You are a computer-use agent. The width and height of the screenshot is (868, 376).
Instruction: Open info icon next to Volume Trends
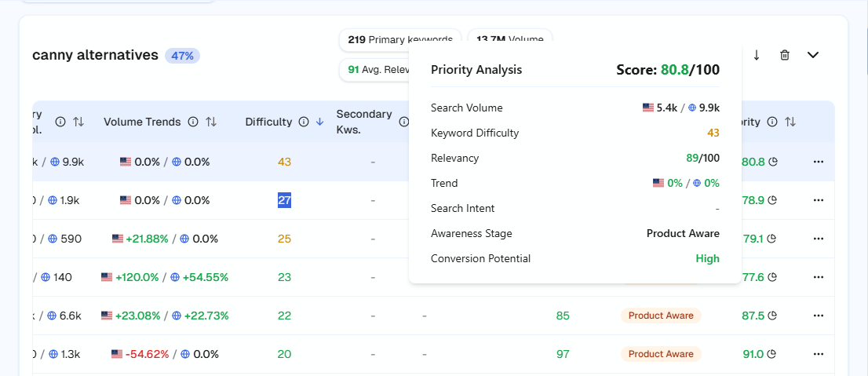pyautogui.click(x=192, y=122)
